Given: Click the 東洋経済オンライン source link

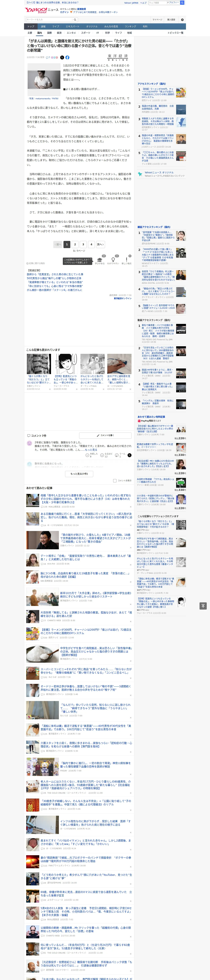Looking at the screenshot, I should pyautogui.click(x=123, y=299).
